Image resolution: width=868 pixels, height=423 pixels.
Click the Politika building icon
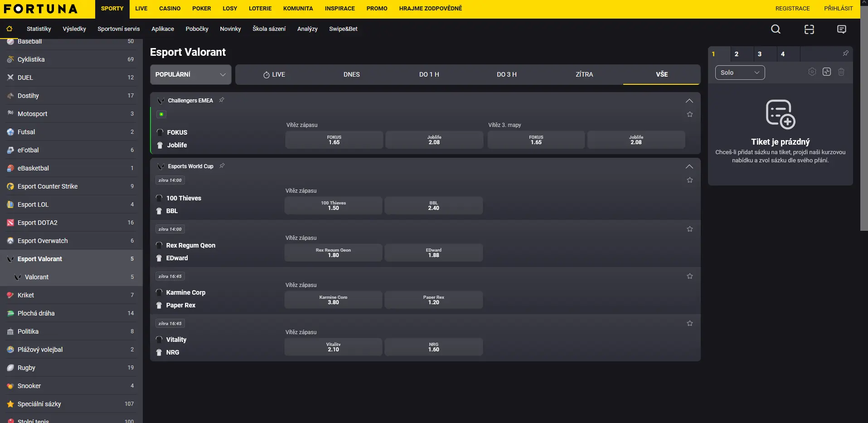[x=10, y=331]
